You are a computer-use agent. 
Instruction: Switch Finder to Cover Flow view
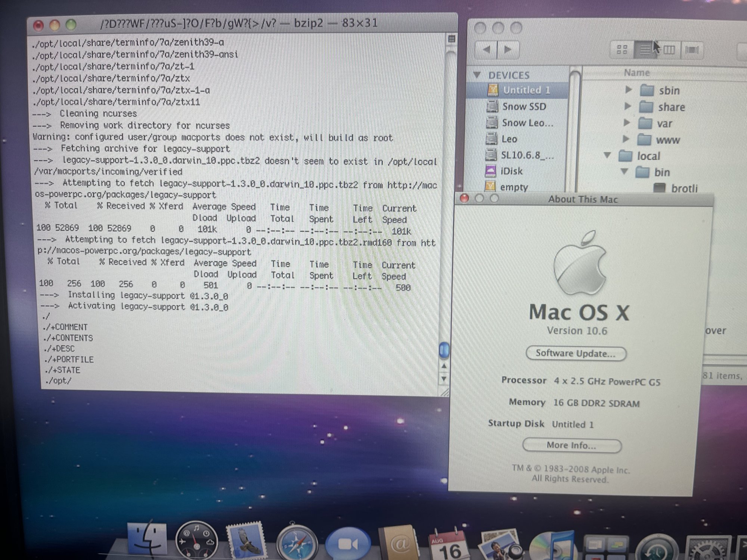click(x=692, y=50)
